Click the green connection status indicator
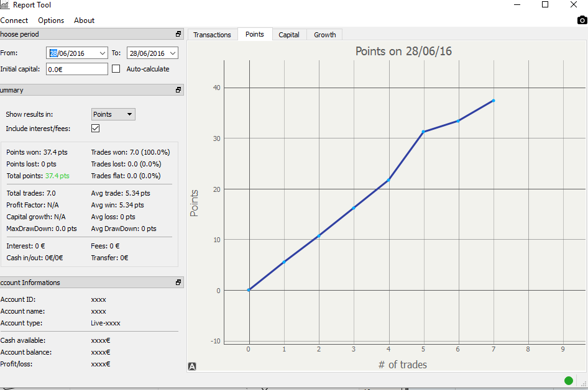Screen dimensions: 588x390 click(x=569, y=381)
